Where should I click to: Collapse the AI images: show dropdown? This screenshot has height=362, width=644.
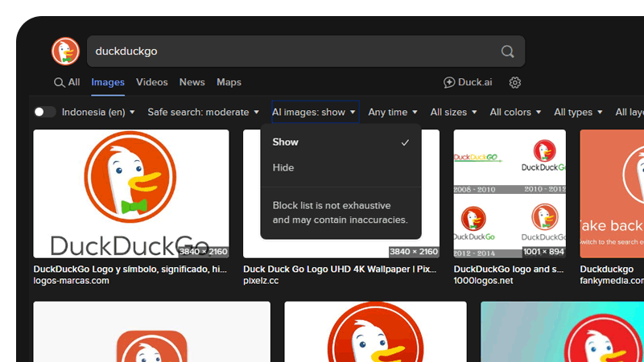point(315,112)
